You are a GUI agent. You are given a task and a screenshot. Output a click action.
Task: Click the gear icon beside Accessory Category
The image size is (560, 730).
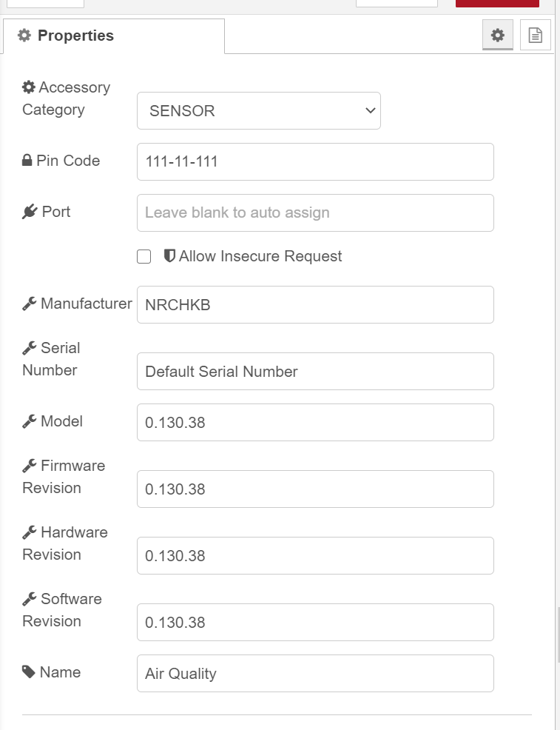(28, 87)
